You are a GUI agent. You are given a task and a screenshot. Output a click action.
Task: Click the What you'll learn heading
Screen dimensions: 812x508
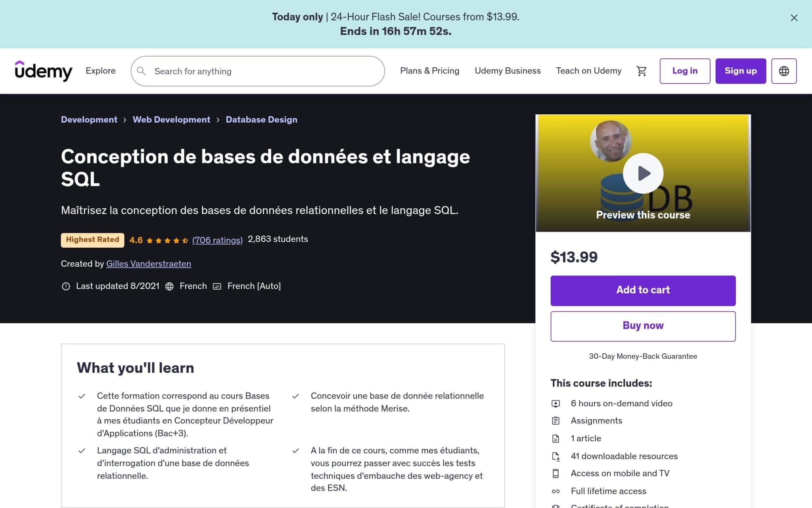135,368
